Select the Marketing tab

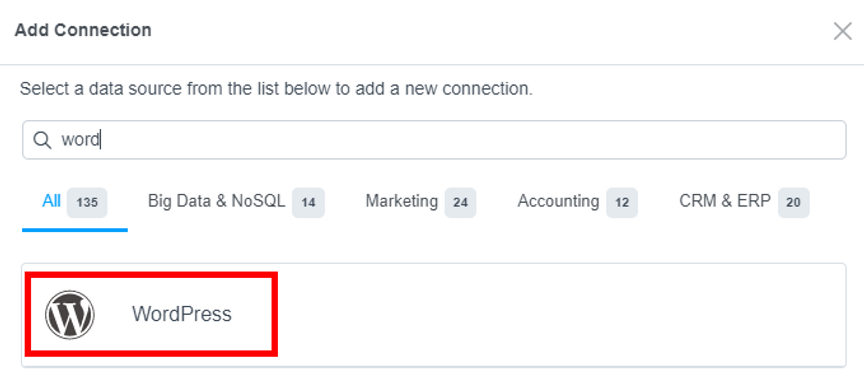click(402, 202)
